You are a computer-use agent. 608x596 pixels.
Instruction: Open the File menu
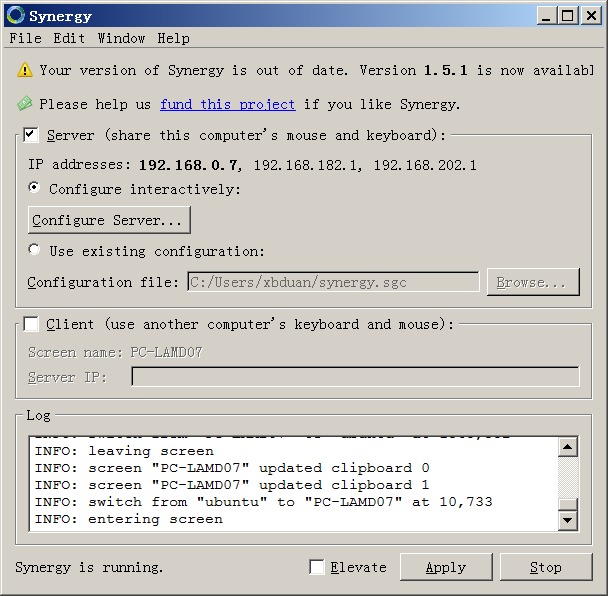click(25, 38)
